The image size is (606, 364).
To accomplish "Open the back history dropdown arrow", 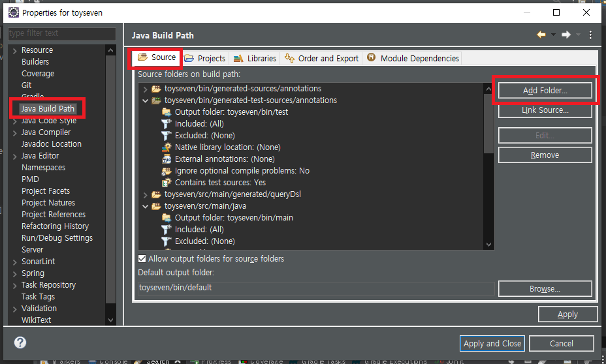I will (553, 35).
